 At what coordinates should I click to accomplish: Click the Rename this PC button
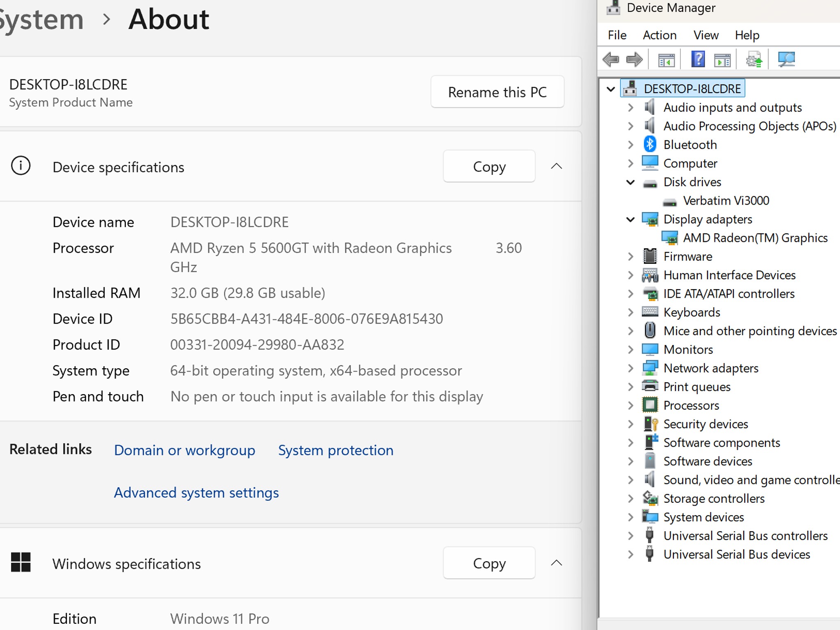click(497, 92)
